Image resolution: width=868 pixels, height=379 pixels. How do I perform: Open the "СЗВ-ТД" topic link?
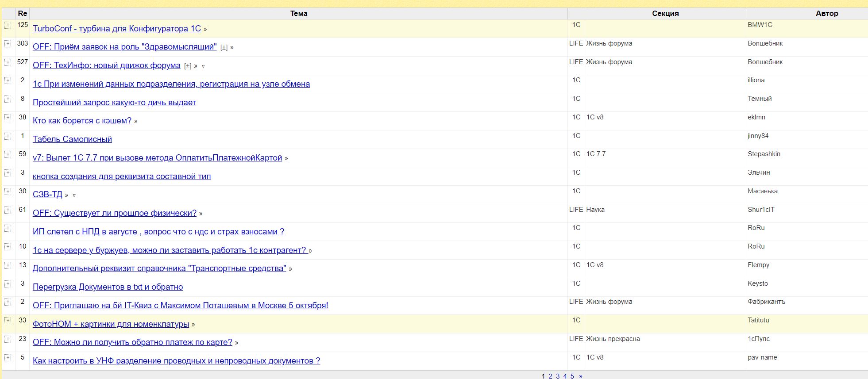[47, 195]
